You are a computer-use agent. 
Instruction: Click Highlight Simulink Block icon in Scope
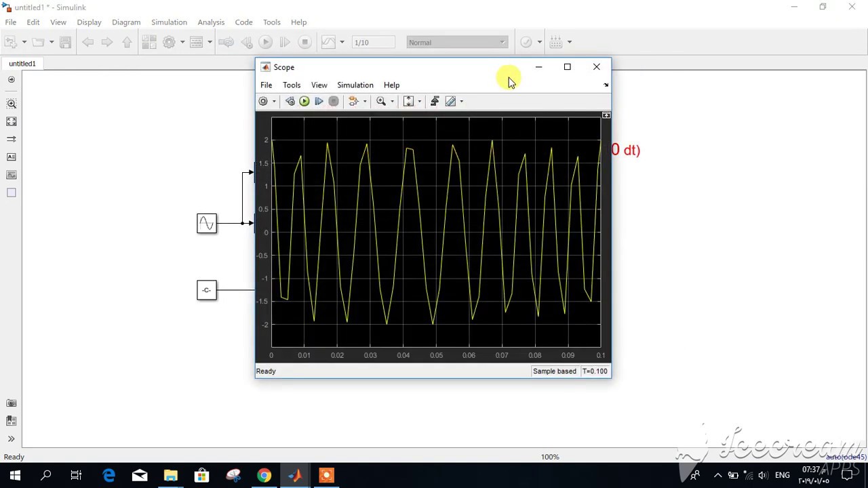[x=353, y=101]
